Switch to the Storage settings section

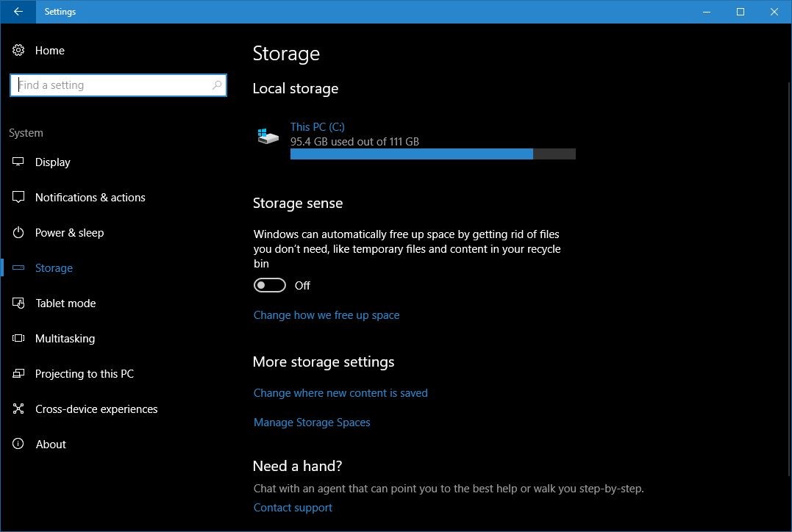point(54,267)
